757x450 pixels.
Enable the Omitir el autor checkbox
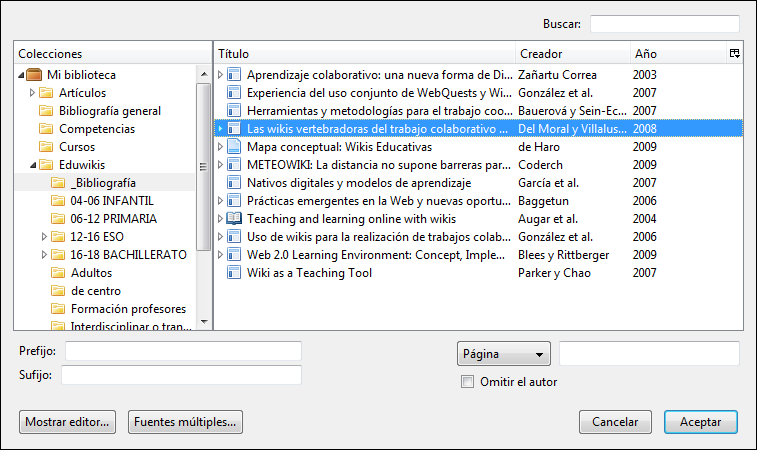click(x=467, y=381)
